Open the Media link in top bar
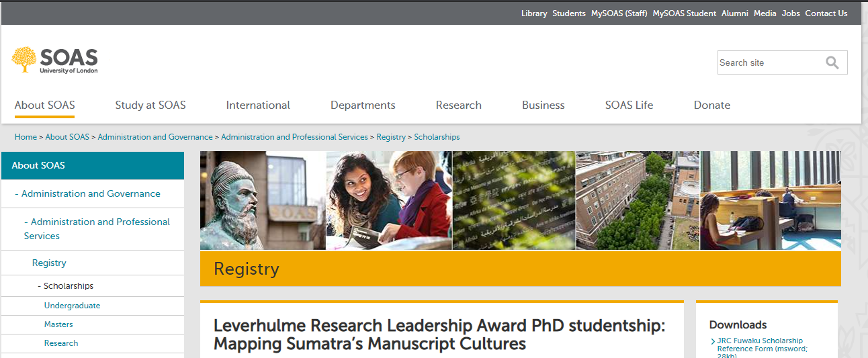 (x=765, y=13)
